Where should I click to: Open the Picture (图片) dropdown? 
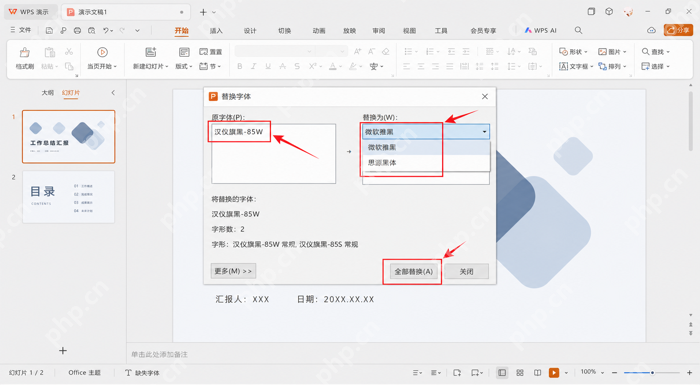(612, 52)
